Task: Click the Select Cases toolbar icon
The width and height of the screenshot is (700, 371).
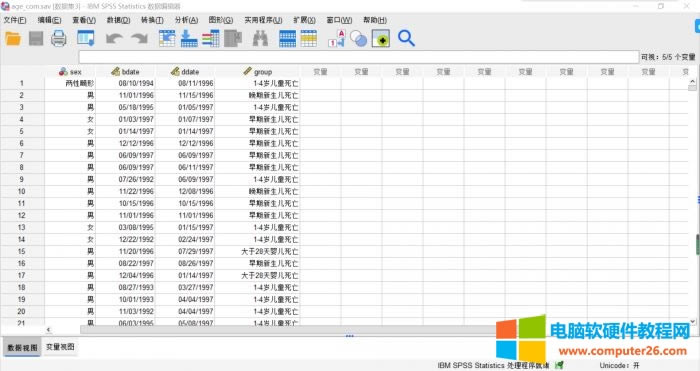Action: tap(309, 39)
